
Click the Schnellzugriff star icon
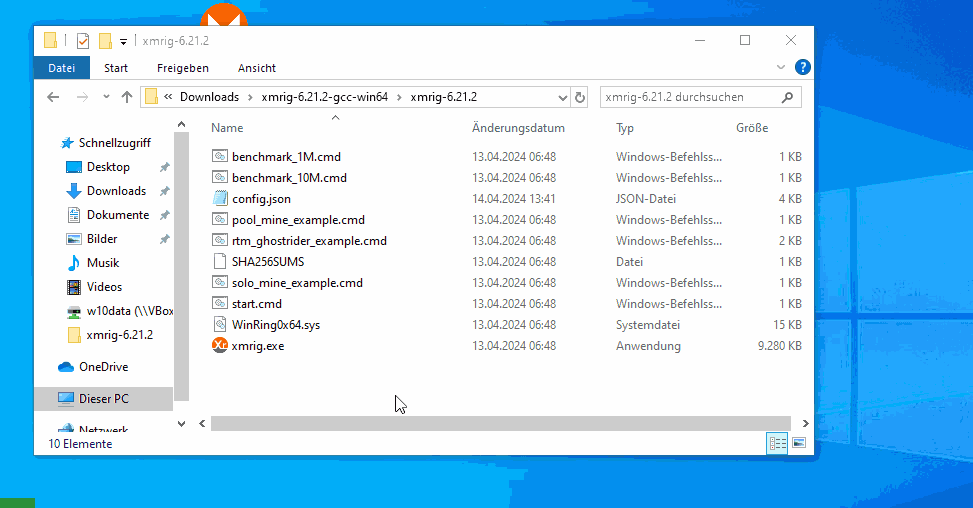coord(67,143)
